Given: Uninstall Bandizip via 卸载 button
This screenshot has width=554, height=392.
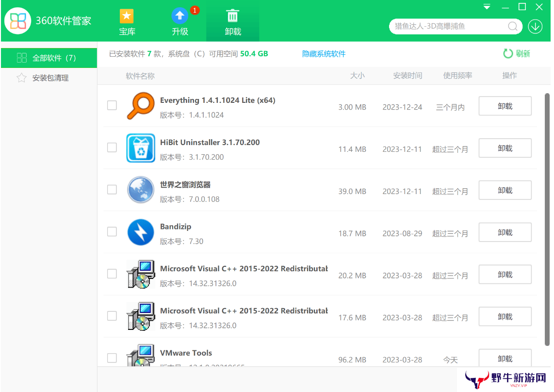Looking at the screenshot, I should 505,232.
